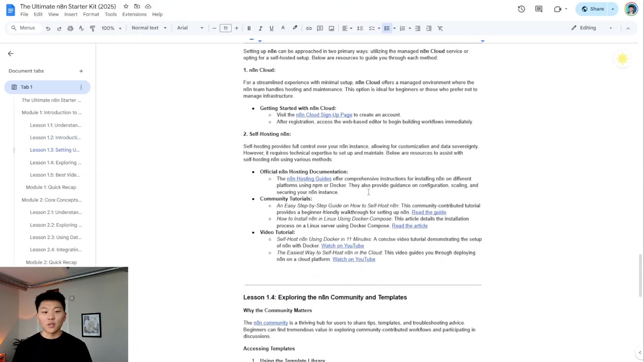Screen dimensions: 644x362
Task: Open the text alignment dropdown
Action: point(347,28)
